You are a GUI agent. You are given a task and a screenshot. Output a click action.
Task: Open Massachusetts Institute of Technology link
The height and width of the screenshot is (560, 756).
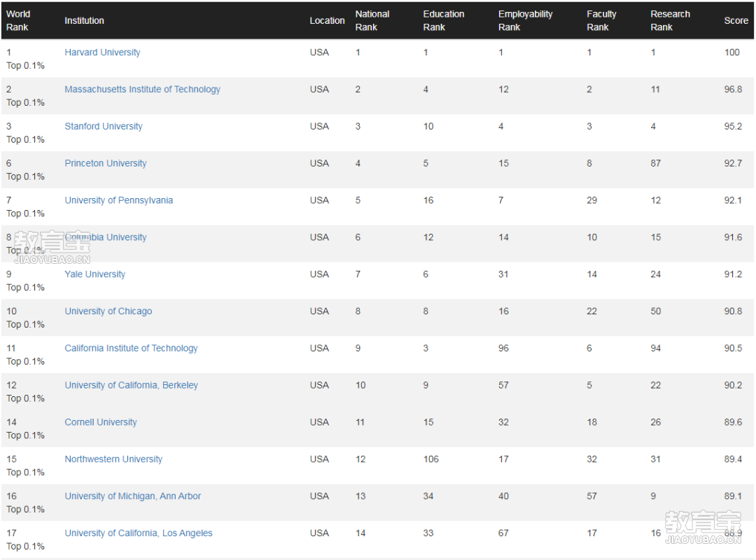[142, 89]
